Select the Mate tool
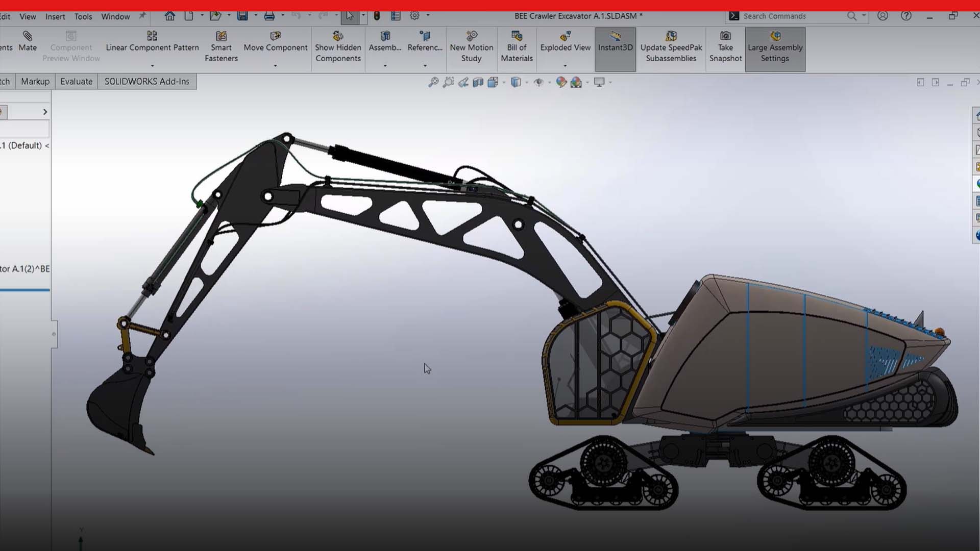The width and height of the screenshot is (980, 551). (x=27, y=43)
